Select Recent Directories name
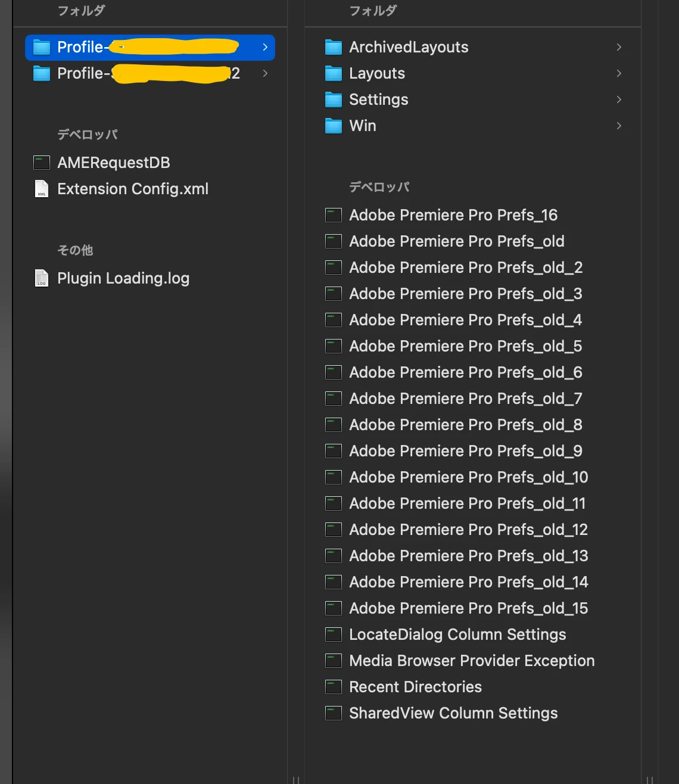The image size is (679, 784). tap(415, 687)
